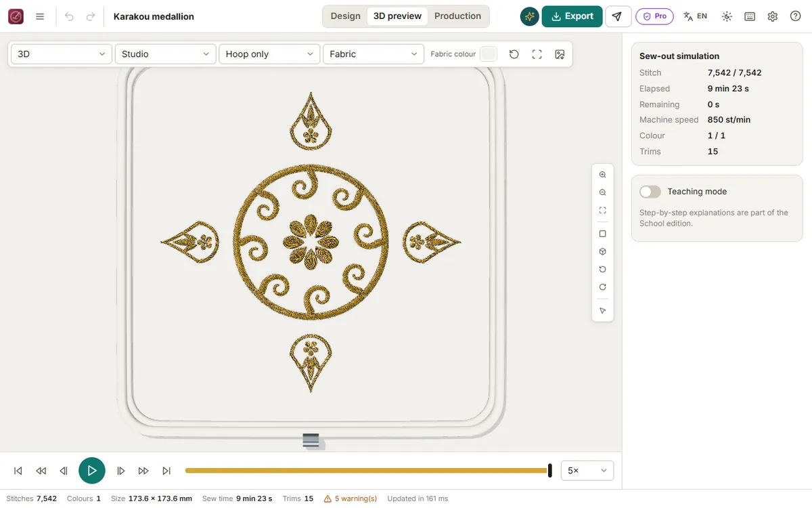Viewport: 812px width, 508px height.
Task: Enable the Teaching mode switch
Action: (x=650, y=192)
